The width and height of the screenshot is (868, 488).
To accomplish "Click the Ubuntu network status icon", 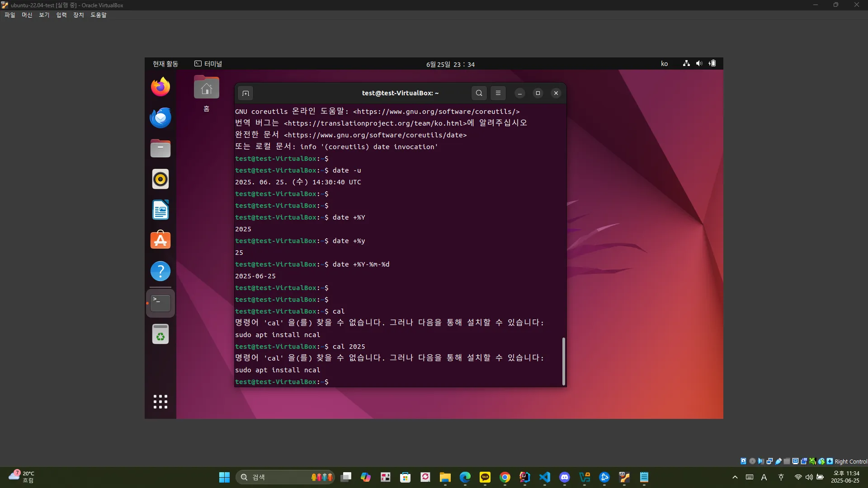I will (686, 64).
